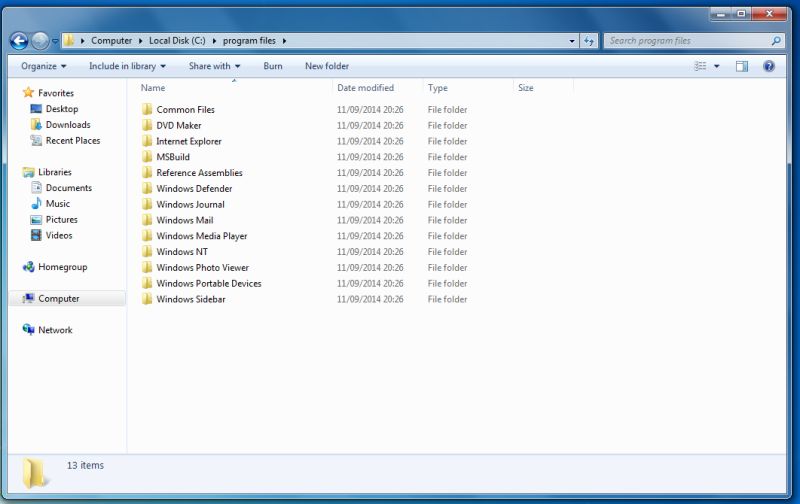Open the Videos library
Viewport: 800px width, 504px height.
pyautogui.click(x=59, y=235)
